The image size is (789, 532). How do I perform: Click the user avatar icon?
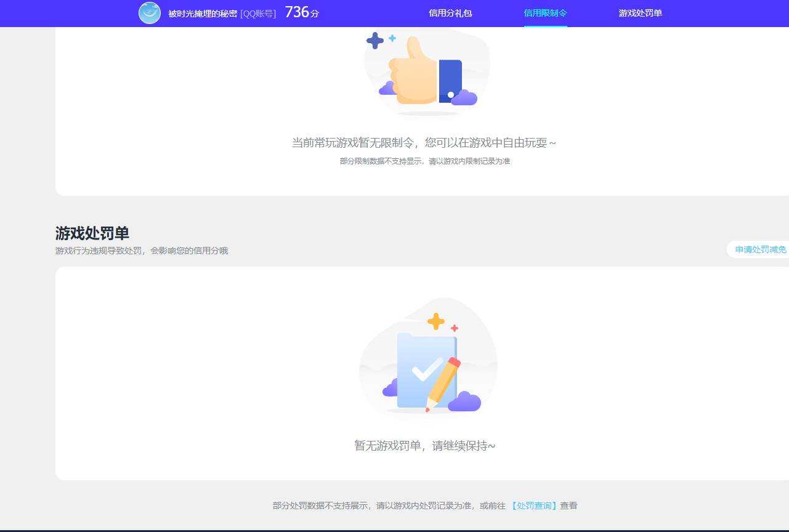point(150,13)
